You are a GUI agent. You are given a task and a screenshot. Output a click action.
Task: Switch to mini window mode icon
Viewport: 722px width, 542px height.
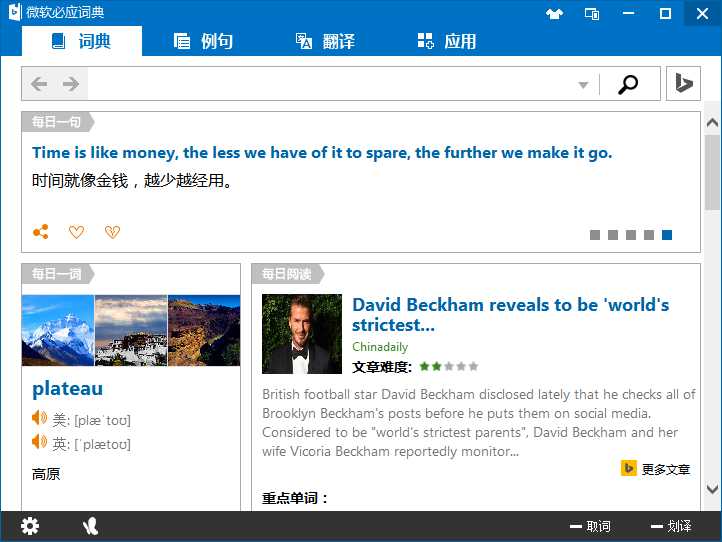pos(592,14)
